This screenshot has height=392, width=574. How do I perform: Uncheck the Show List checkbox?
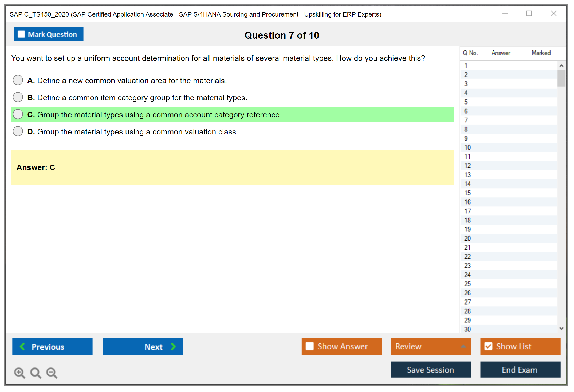click(488, 346)
